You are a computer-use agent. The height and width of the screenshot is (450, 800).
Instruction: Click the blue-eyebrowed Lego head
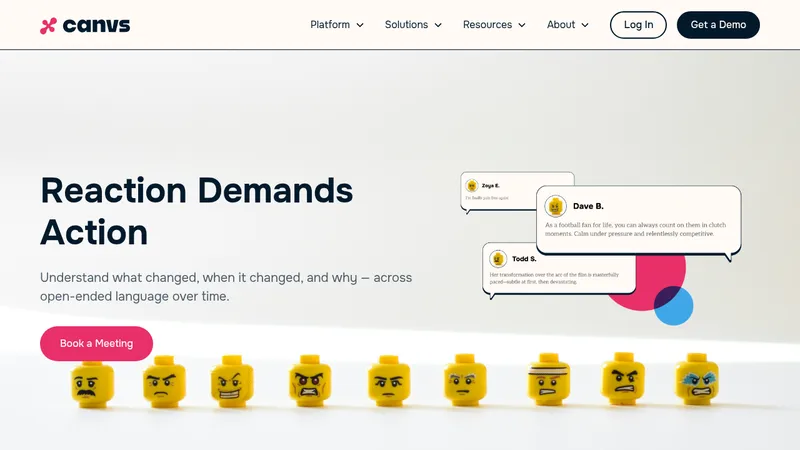tap(697, 379)
